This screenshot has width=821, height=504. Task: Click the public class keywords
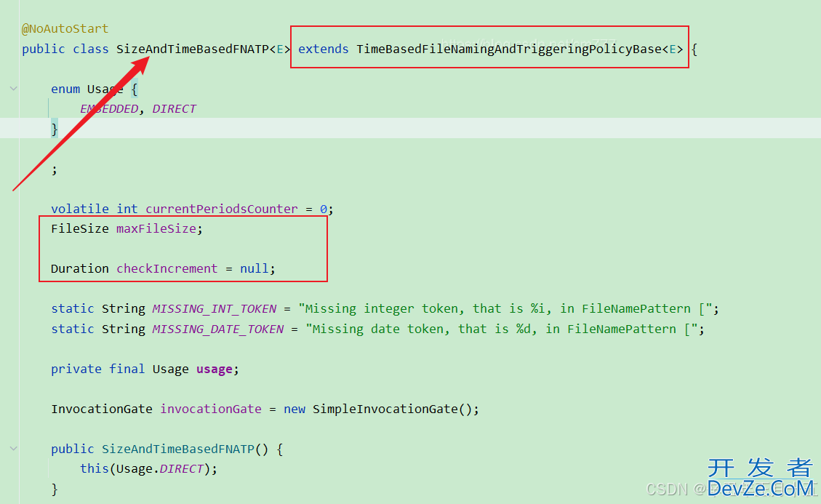pos(65,49)
